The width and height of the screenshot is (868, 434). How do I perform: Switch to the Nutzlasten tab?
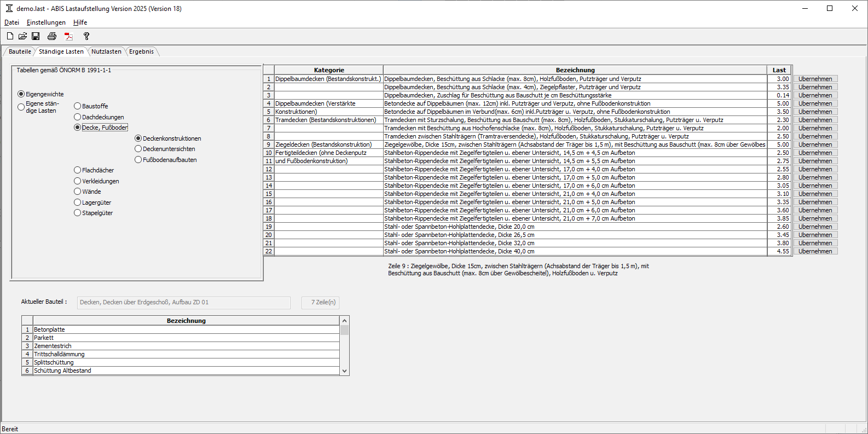pyautogui.click(x=106, y=51)
